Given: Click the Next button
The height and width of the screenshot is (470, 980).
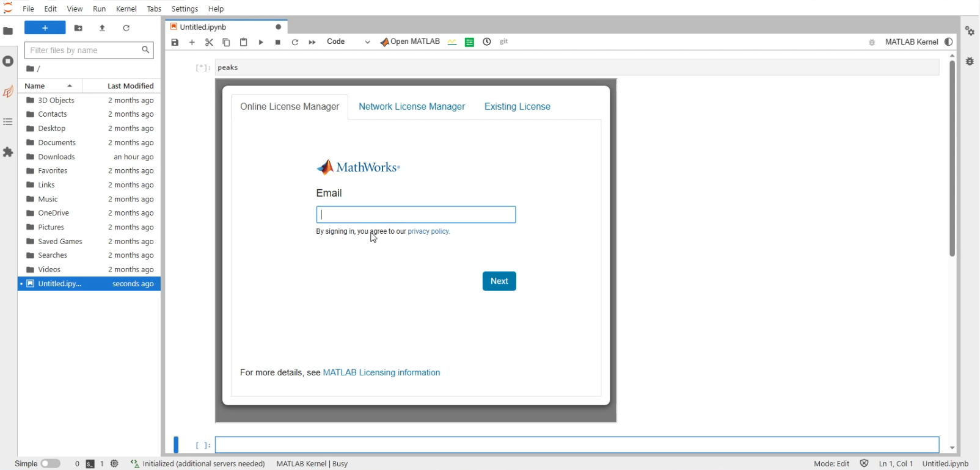Looking at the screenshot, I should (x=499, y=281).
